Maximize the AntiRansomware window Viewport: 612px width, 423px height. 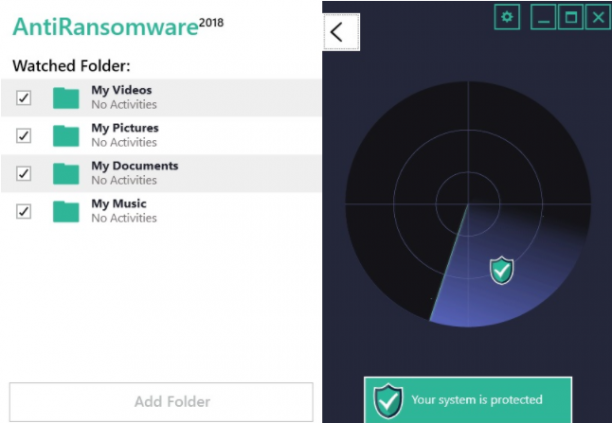[x=571, y=17]
